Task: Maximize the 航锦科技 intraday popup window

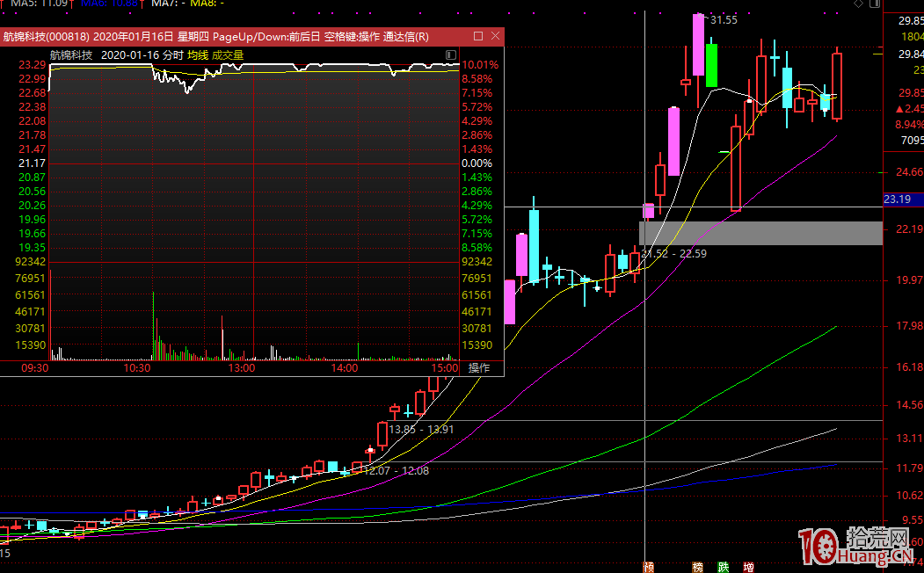Action: tap(478, 36)
